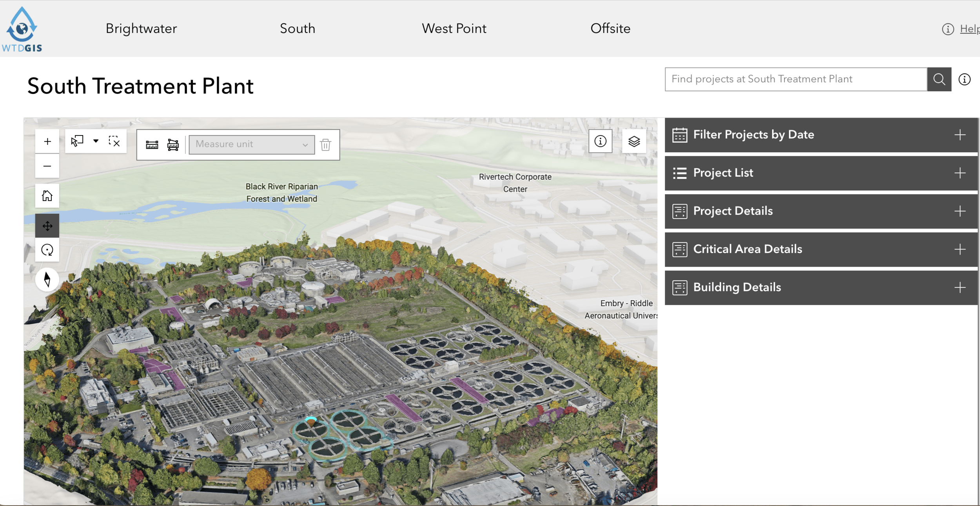This screenshot has width=980, height=506.
Task: Start an area measurement
Action: 173,145
